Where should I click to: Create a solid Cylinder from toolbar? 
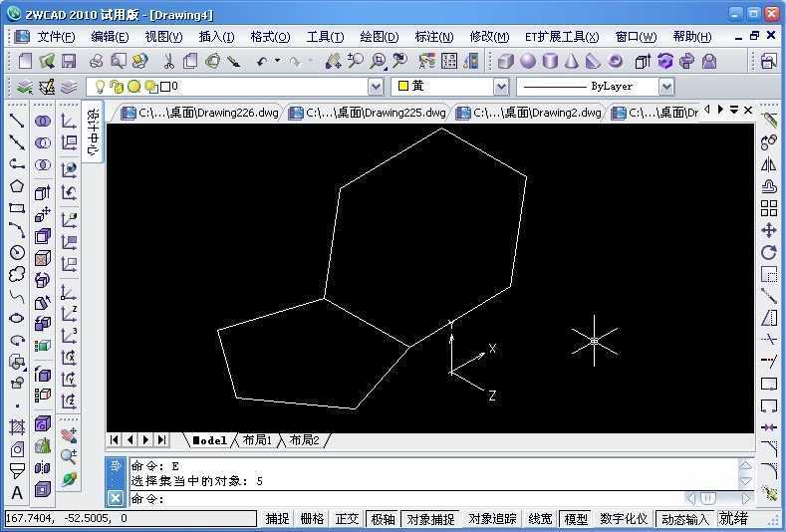(551, 61)
